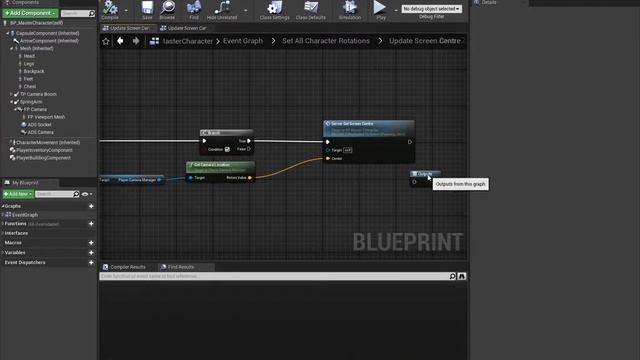The height and width of the screenshot is (360, 640).
Task: Click the binoculars find-in-all-blueprints icon
Action: (462, 276)
